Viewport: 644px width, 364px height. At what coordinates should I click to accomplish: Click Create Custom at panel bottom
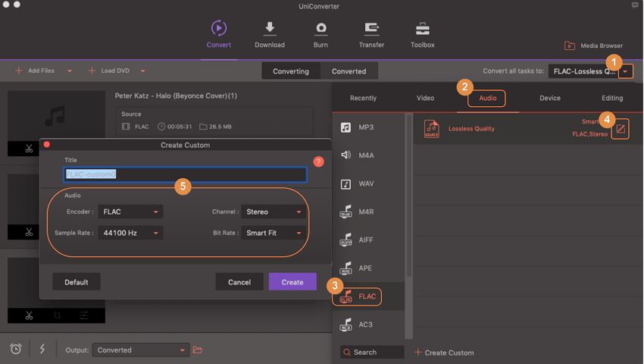click(444, 353)
